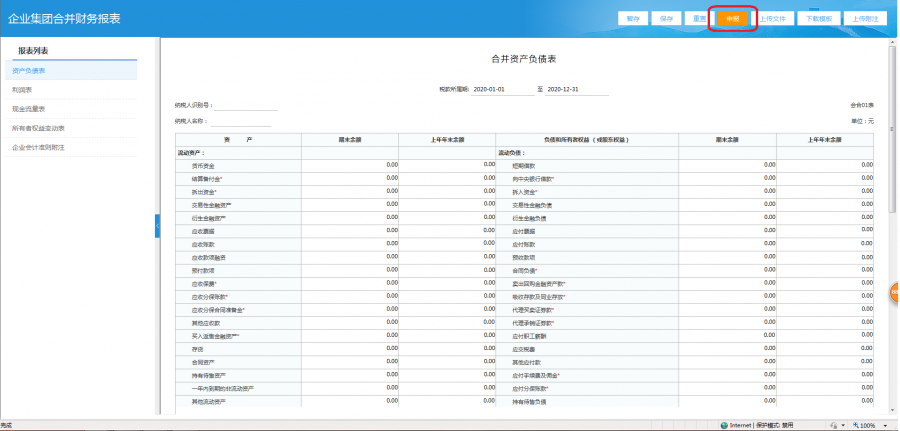Click 其他应收款 期末余额 cell
Viewport: 900px width, 431px height.
350,323
